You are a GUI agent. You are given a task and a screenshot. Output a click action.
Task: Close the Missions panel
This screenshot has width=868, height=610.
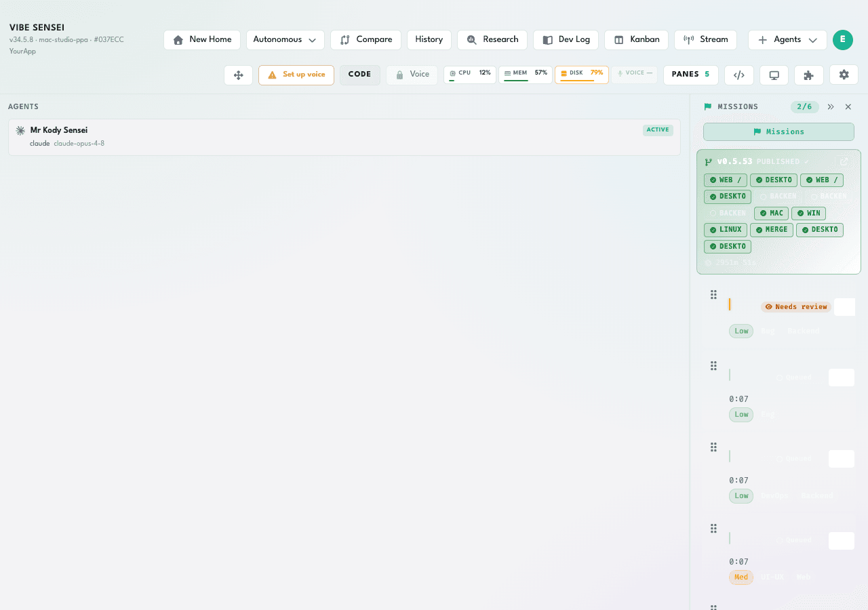(x=848, y=107)
